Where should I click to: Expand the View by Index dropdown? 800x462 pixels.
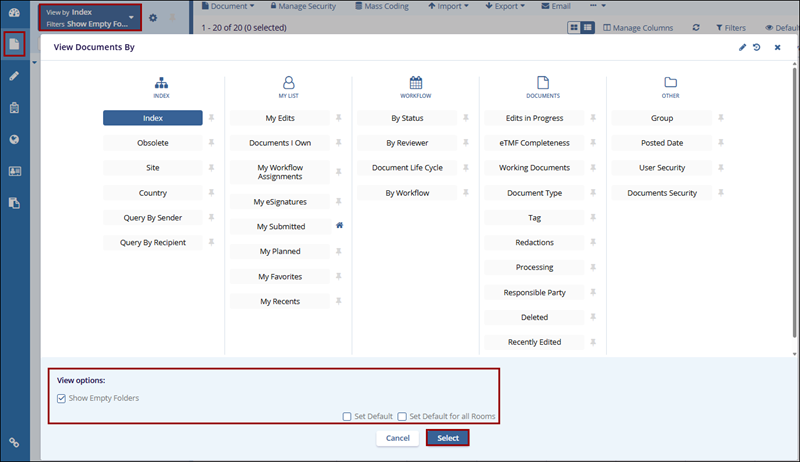131,17
